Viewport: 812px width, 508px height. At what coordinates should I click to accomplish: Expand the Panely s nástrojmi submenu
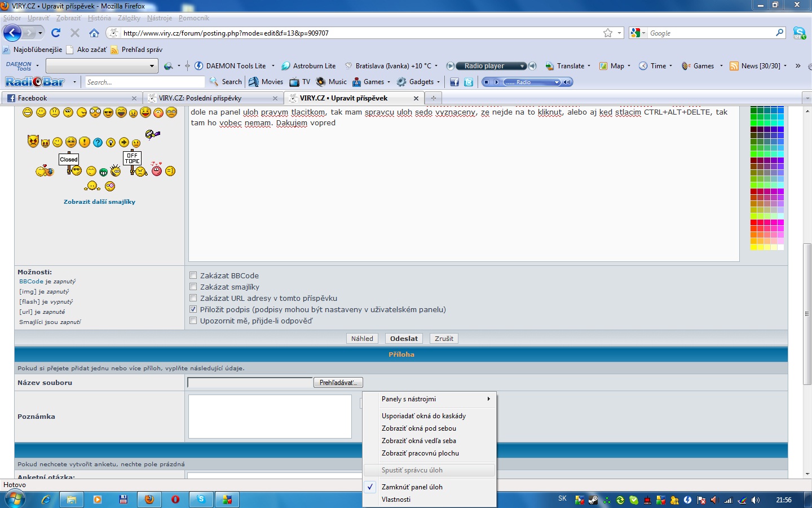tap(434, 399)
